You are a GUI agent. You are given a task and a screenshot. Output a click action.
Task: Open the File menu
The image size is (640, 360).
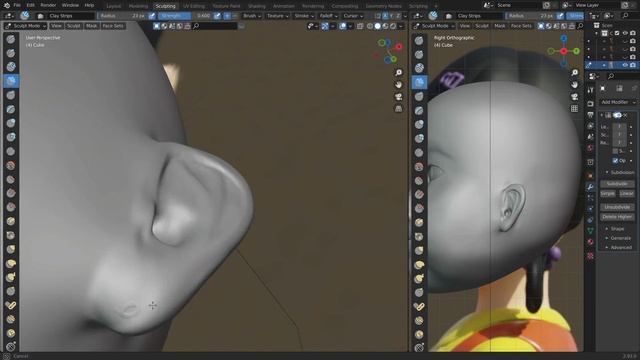(17, 5)
